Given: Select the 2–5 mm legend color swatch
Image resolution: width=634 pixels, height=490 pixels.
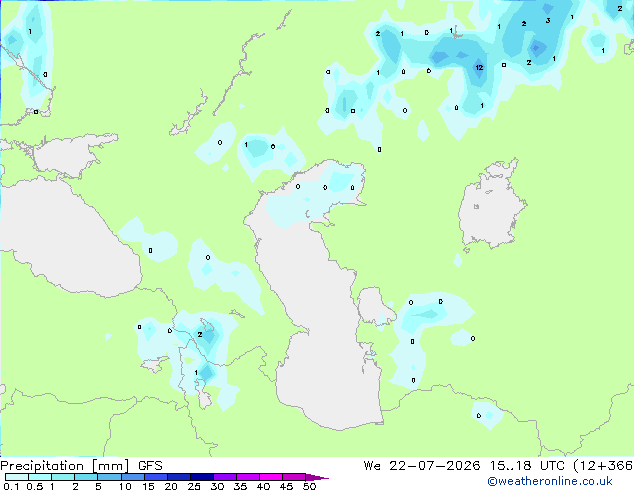Looking at the screenshot, I should pos(86,477).
